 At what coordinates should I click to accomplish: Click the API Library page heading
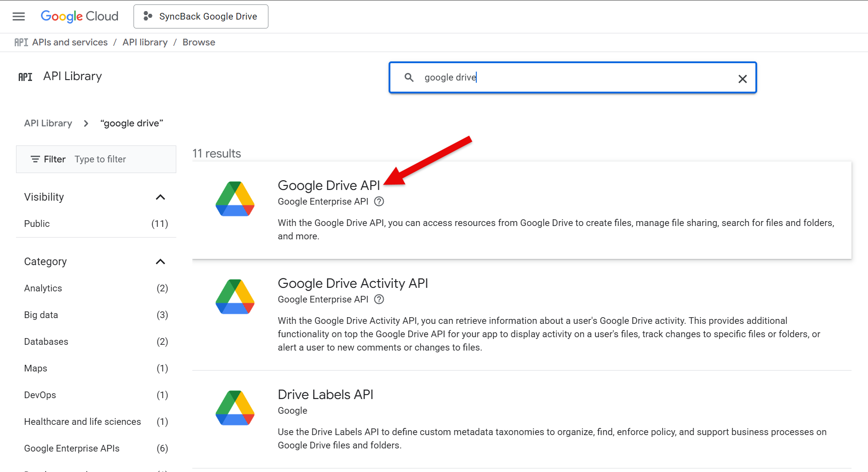tap(73, 76)
